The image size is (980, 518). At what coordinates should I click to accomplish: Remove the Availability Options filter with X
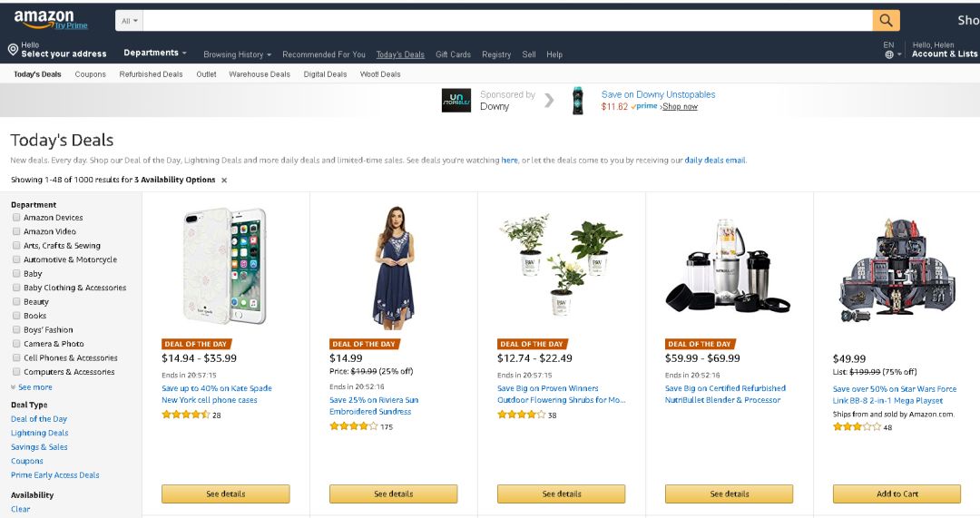coord(224,180)
